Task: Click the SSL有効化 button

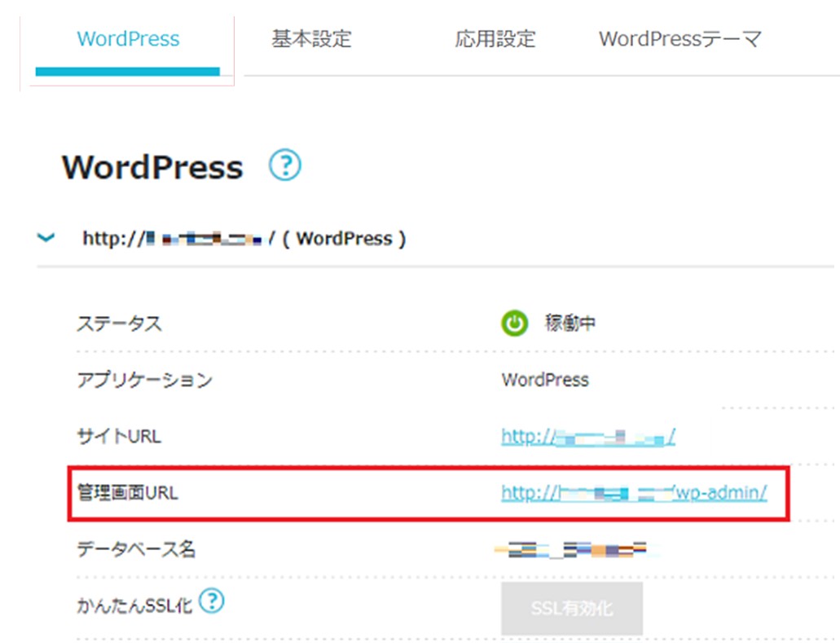Action: (572, 609)
